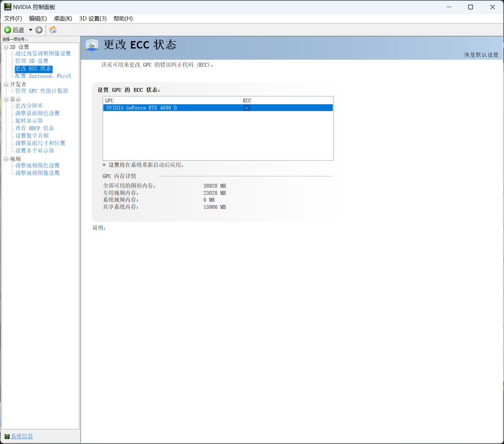Click the NVIDIA system information icon
The image size is (504, 444).
pos(7,437)
